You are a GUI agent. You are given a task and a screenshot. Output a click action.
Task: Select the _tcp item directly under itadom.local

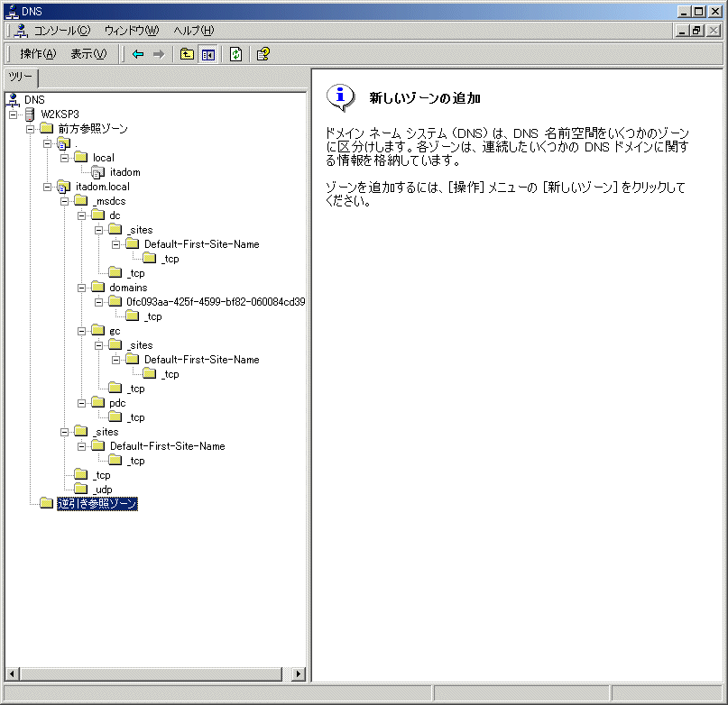(x=102, y=475)
